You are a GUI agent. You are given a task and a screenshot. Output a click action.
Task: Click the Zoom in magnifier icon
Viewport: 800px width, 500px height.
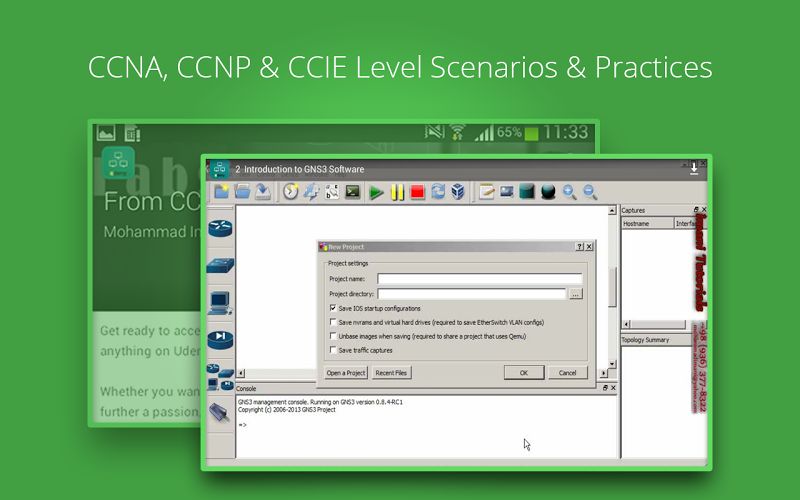[x=569, y=192]
